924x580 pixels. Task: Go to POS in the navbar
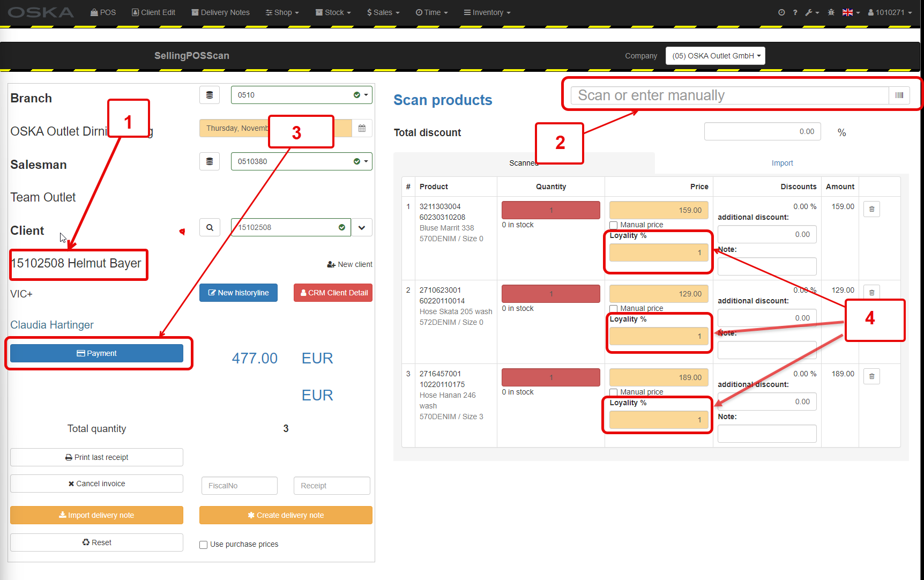pos(103,12)
